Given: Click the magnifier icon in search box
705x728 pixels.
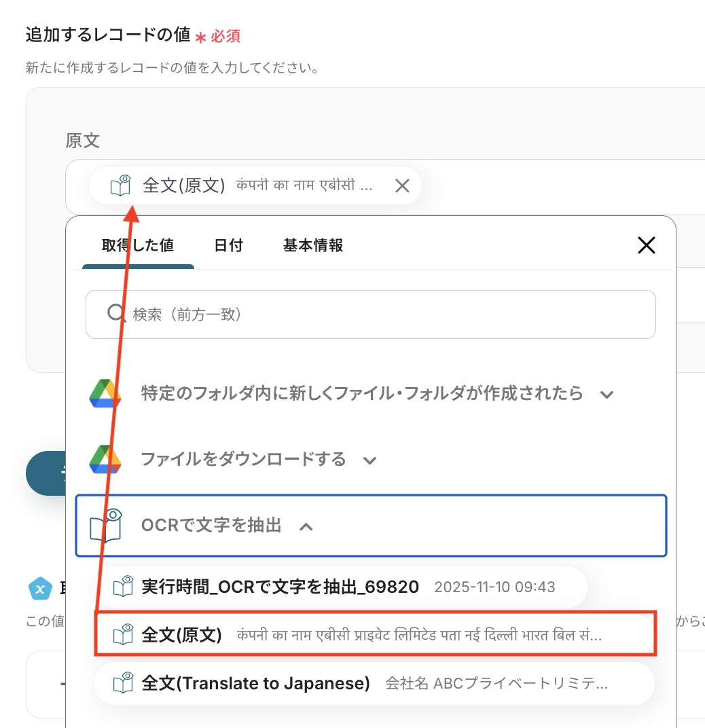Looking at the screenshot, I should click(117, 314).
